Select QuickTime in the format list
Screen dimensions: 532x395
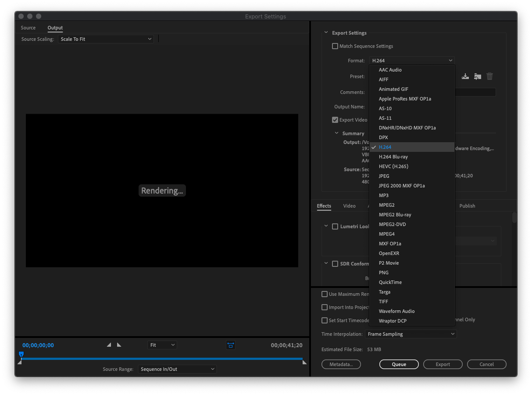pyautogui.click(x=390, y=282)
